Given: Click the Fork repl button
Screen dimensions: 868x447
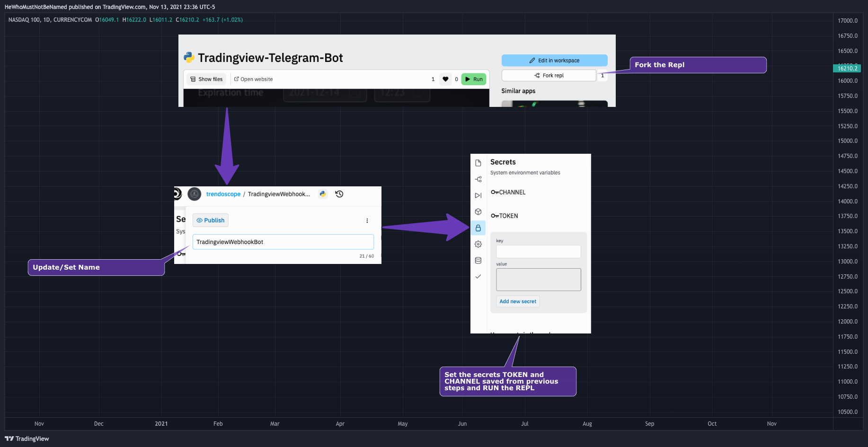Looking at the screenshot, I should coord(549,75).
